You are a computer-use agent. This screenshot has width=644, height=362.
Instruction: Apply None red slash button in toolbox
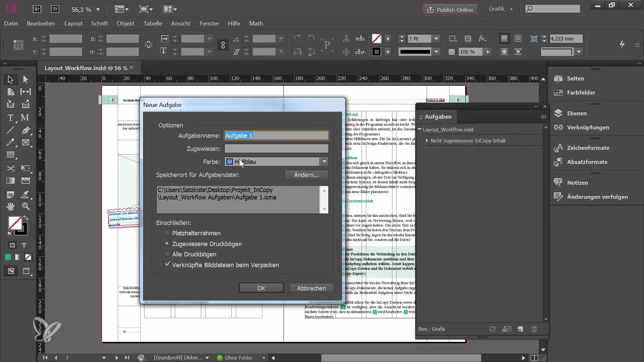click(x=28, y=257)
